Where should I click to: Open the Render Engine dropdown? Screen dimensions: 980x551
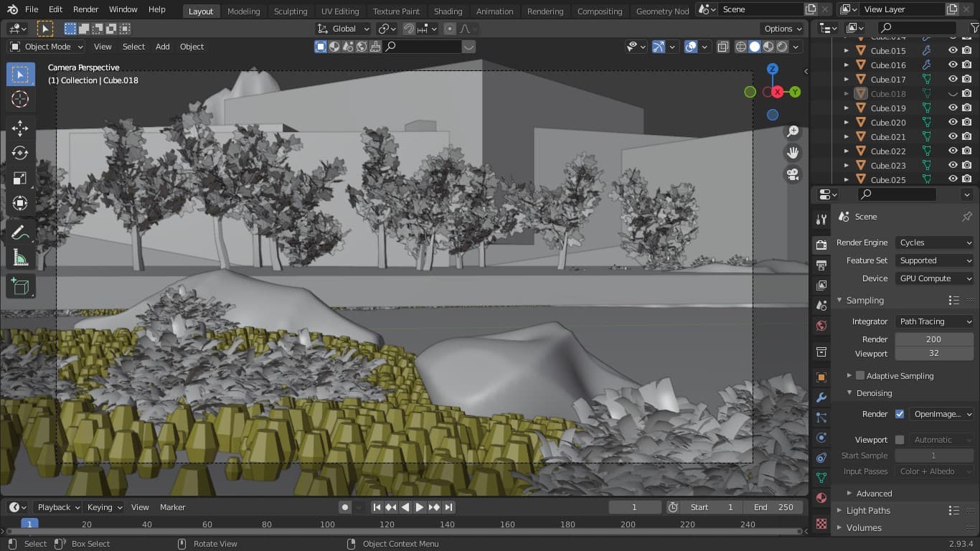[x=934, y=242]
